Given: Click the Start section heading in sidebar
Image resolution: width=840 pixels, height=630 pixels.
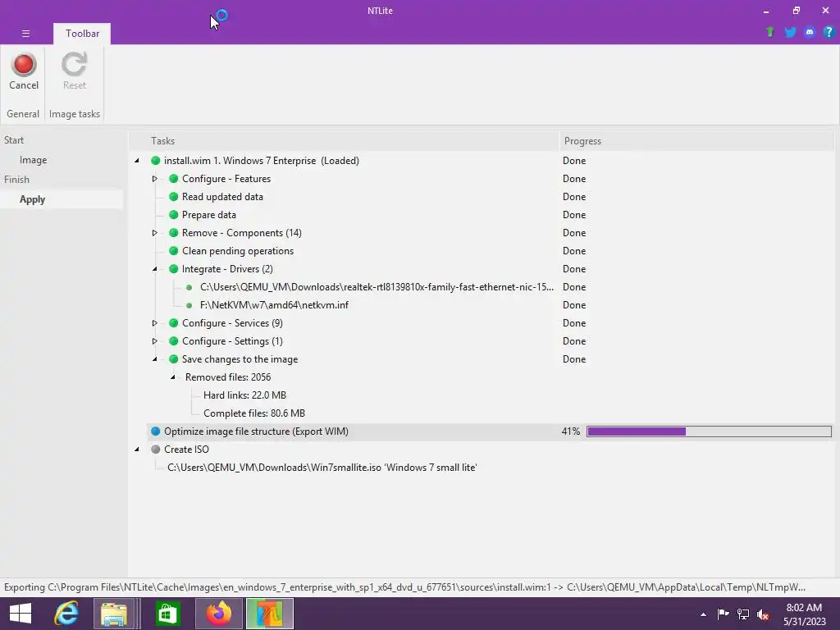Looking at the screenshot, I should pyautogui.click(x=14, y=140).
